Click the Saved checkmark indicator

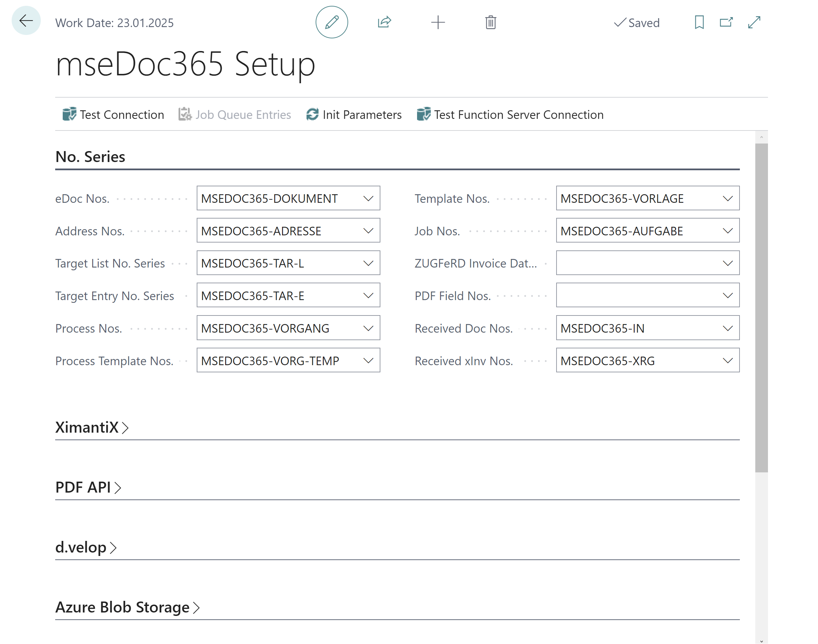click(637, 23)
